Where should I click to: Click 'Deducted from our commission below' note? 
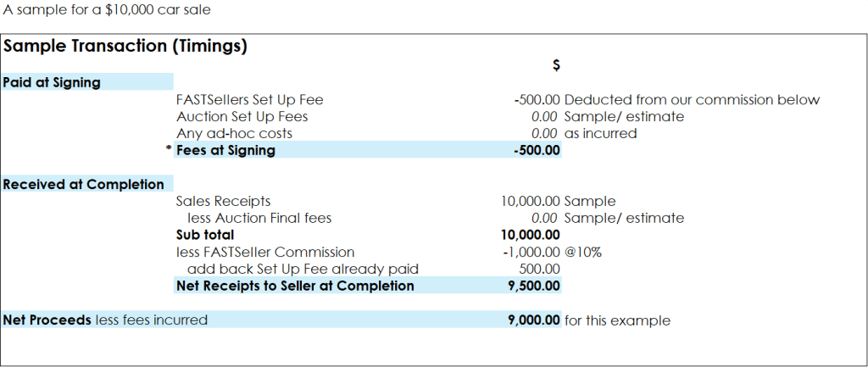692,100
